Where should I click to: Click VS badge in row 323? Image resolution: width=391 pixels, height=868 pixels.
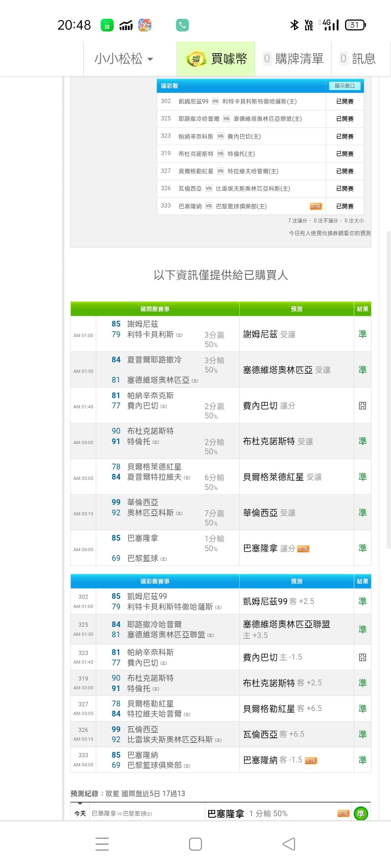click(220, 136)
